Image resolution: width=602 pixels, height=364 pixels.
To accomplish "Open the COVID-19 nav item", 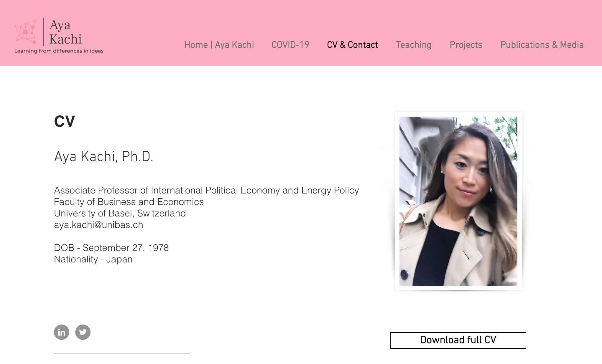I will 290,45.
